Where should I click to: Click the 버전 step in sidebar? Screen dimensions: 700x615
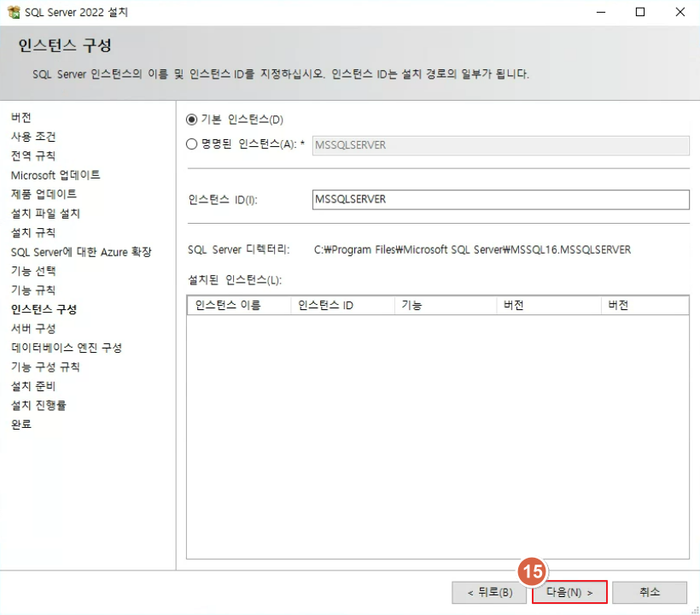(x=21, y=118)
